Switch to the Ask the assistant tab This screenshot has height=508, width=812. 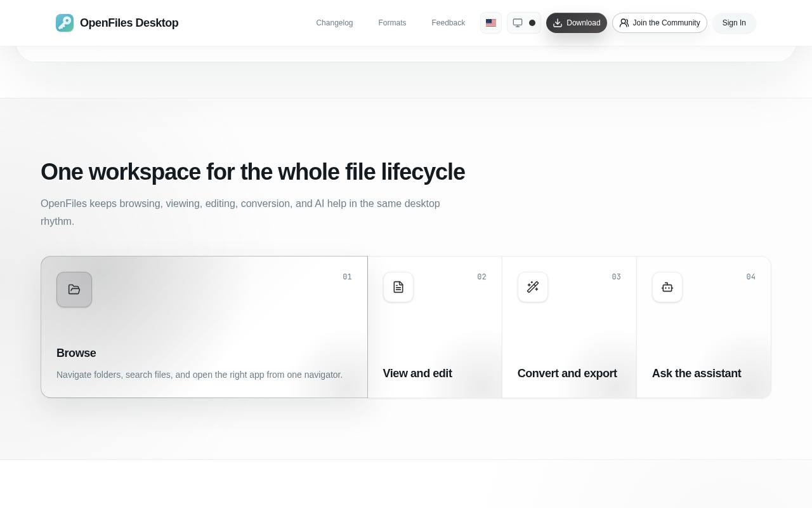697,373
